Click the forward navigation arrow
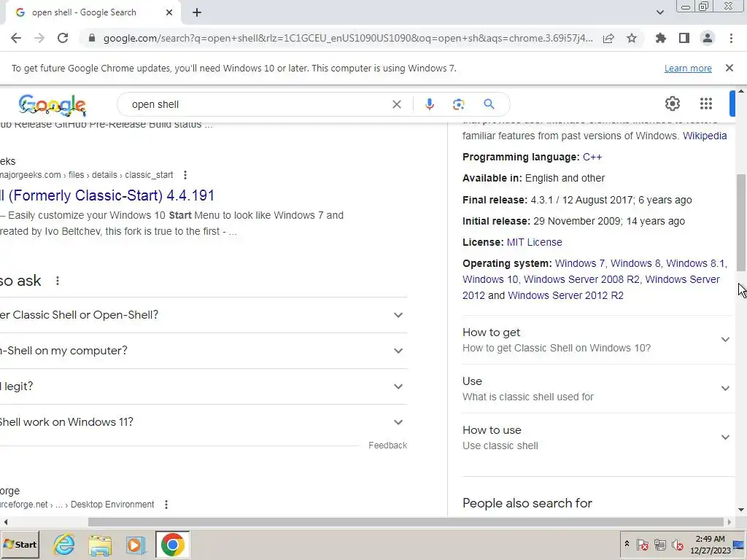 point(39,38)
